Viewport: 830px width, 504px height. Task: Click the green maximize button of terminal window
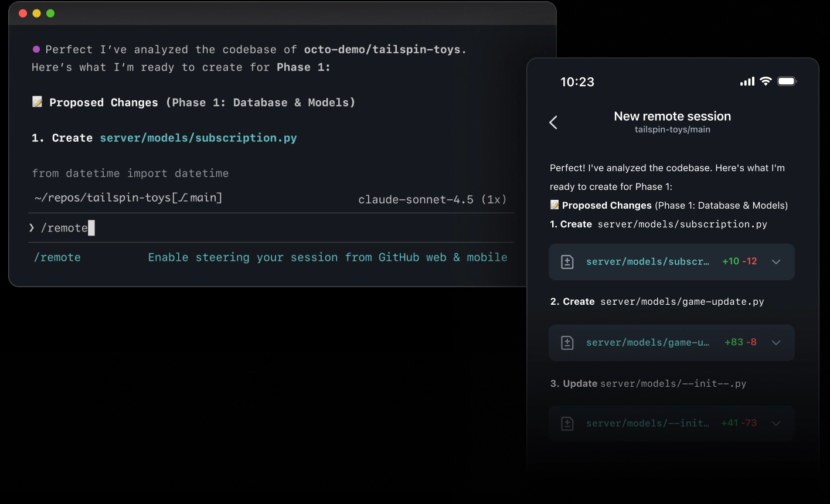(x=50, y=13)
